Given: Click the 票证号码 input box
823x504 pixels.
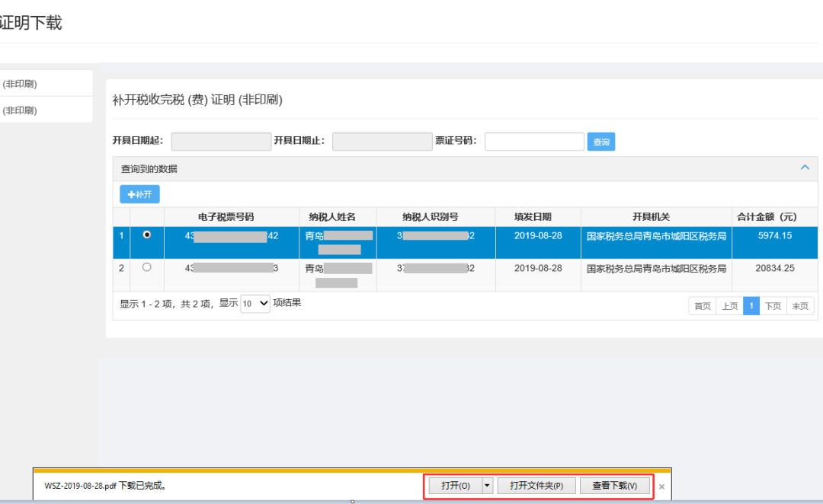Looking at the screenshot, I should pos(534,141).
